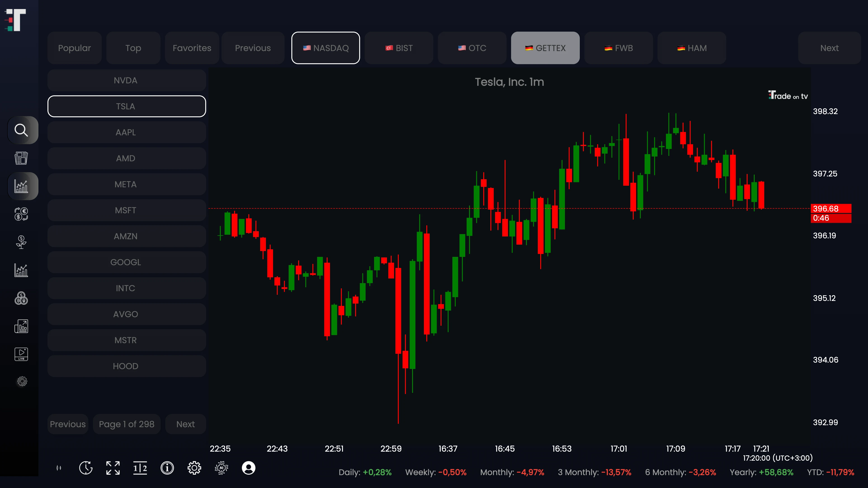
Task: Click the Yearly +58,68% stat
Action: pos(762,472)
